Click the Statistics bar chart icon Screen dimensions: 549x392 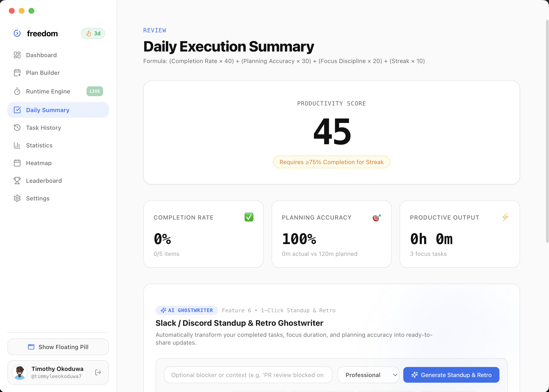[x=17, y=145]
